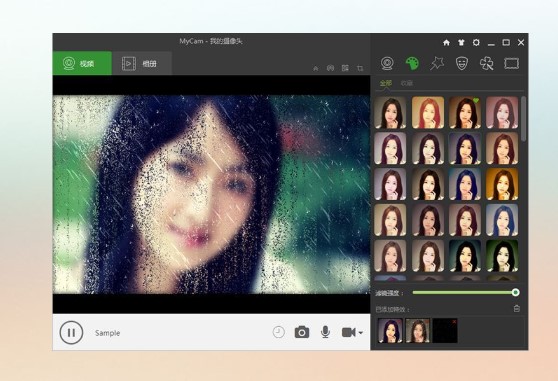Click the filter list vertical scrollbar
This screenshot has width=558, height=381.
point(523,118)
